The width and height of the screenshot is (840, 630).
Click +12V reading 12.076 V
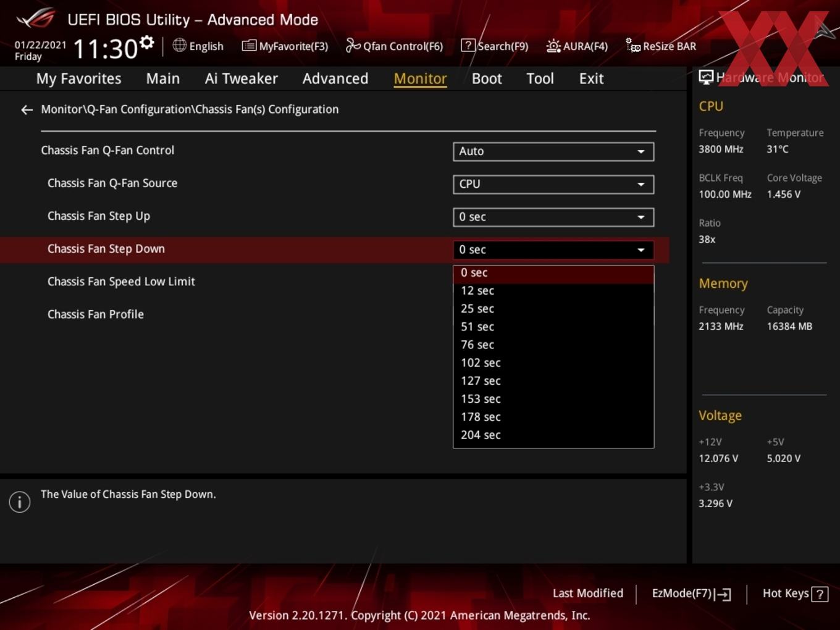[x=718, y=459]
